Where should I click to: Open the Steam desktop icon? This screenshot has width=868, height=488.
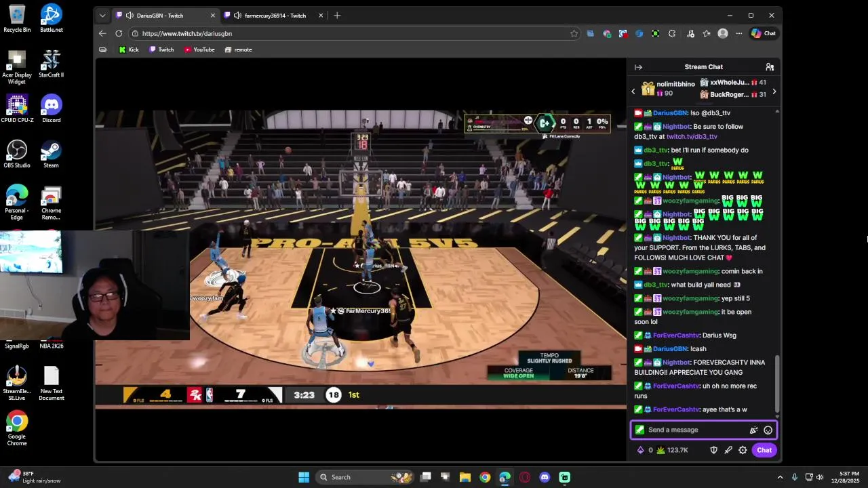tap(51, 155)
